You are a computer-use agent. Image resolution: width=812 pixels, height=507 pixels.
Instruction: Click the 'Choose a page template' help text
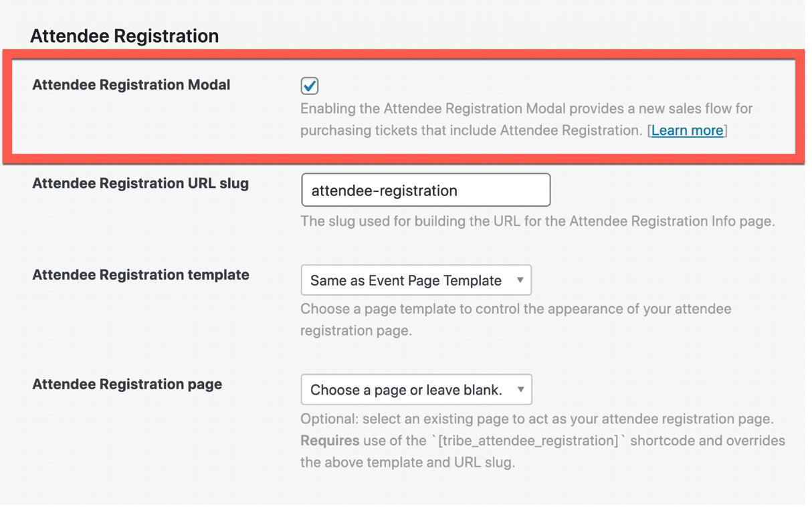(515, 309)
